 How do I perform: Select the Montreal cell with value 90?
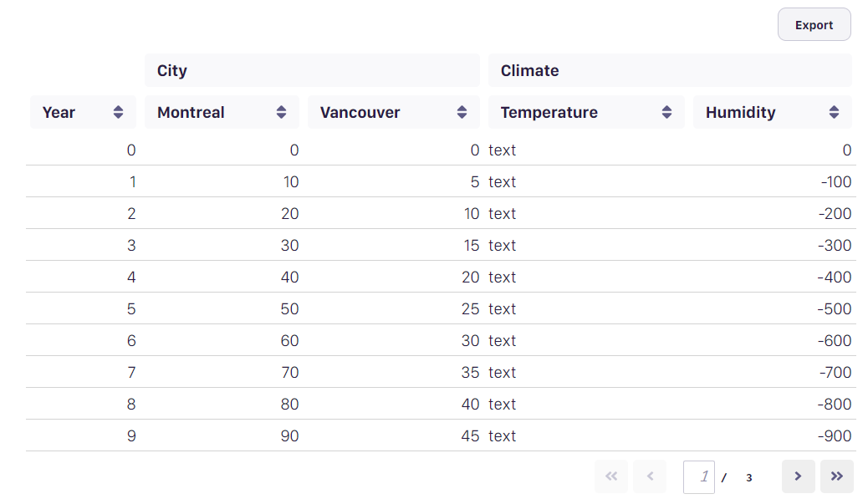pyautogui.click(x=289, y=436)
